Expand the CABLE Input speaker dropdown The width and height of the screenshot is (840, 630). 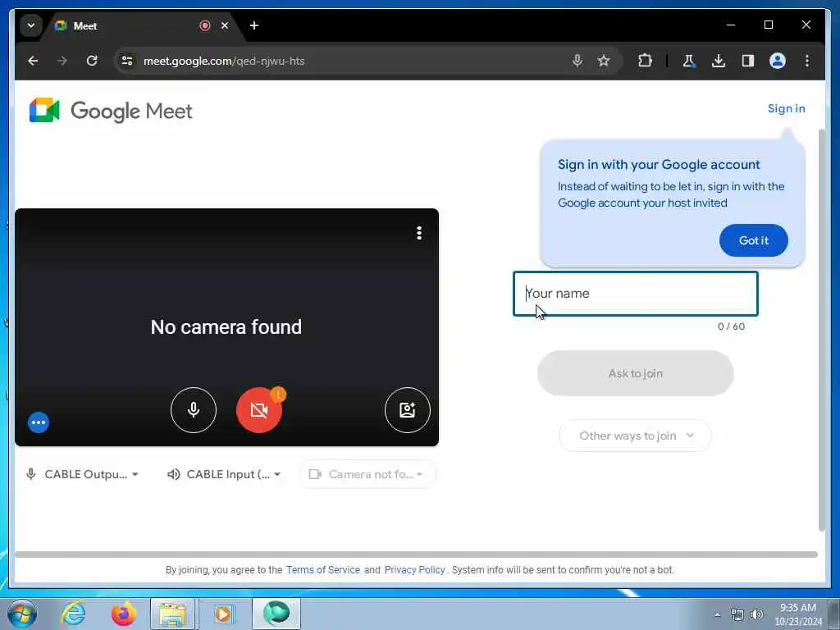224,474
